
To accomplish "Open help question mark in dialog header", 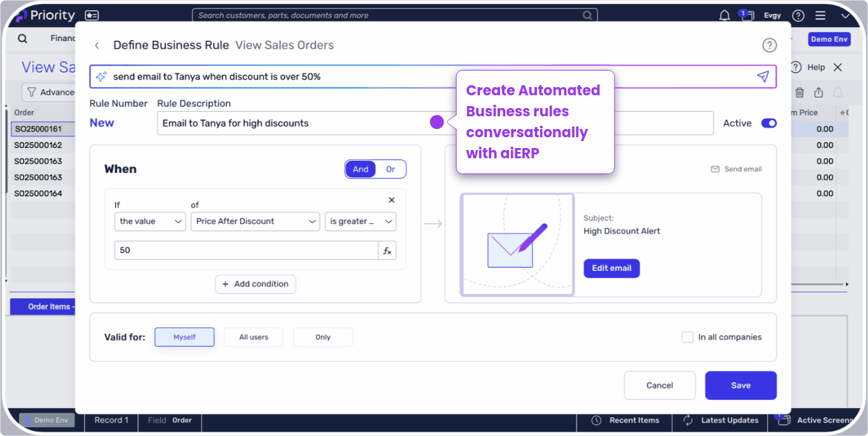I will [x=769, y=45].
